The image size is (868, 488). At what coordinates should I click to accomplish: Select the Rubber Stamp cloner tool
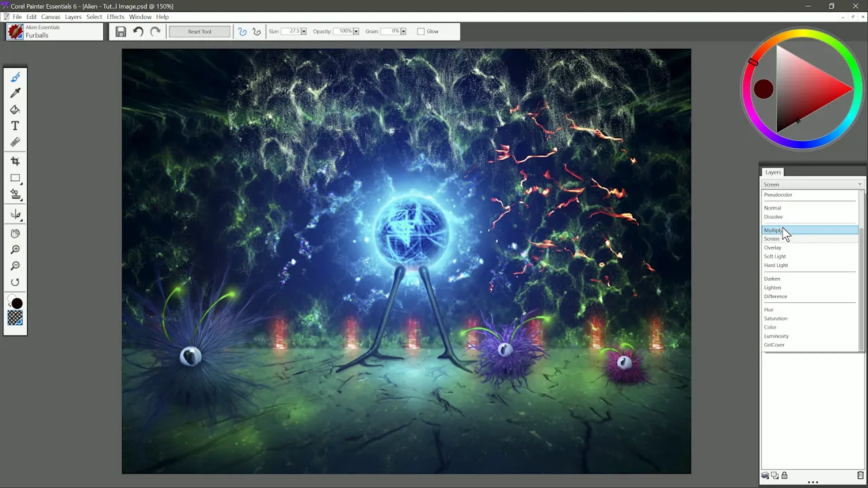pyautogui.click(x=15, y=195)
